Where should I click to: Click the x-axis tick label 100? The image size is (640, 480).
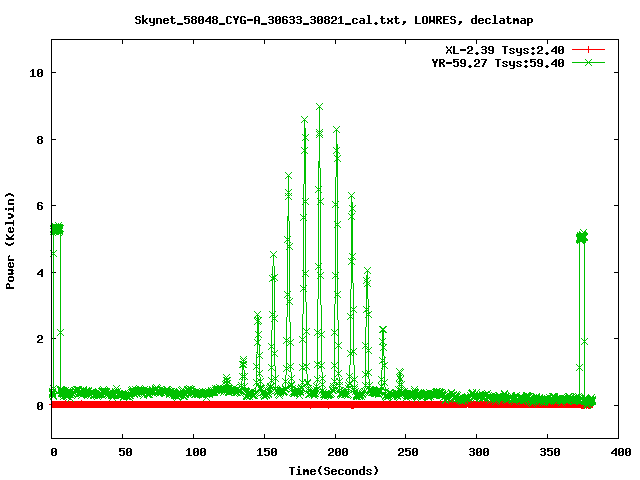click(196, 452)
